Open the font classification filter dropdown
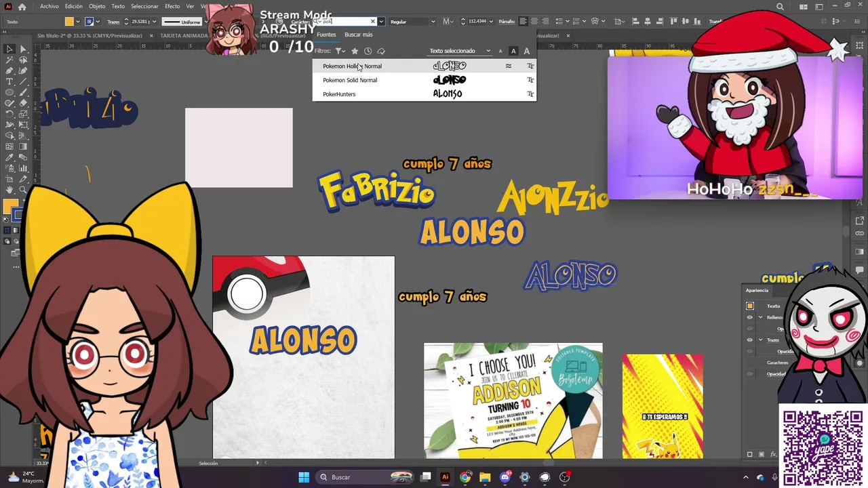Image resolution: width=868 pixels, height=488 pixels. tap(340, 51)
